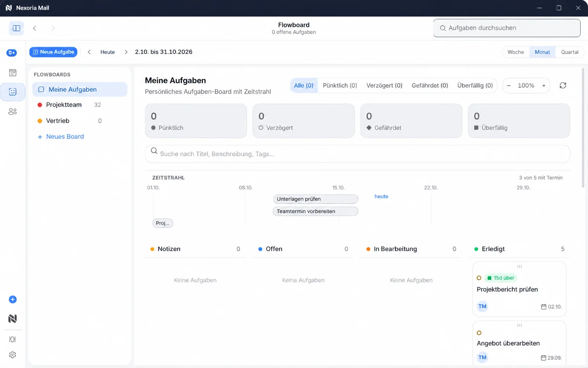The height and width of the screenshot is (368, 588).
Task: Switch to Woche view
Action: 516,52
